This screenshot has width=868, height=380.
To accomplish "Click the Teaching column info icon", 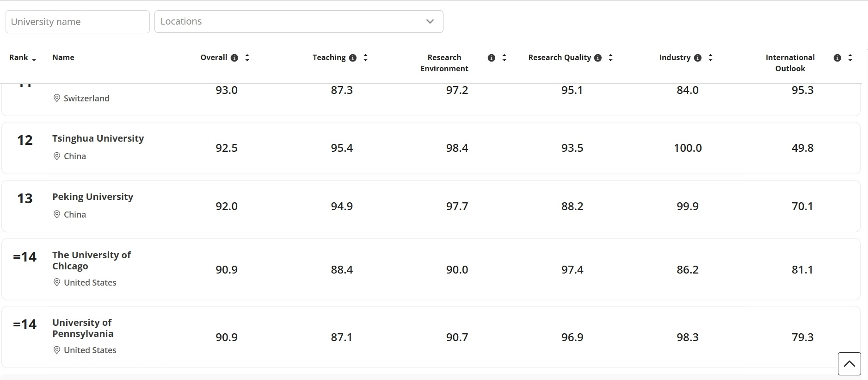I will 353,58.
